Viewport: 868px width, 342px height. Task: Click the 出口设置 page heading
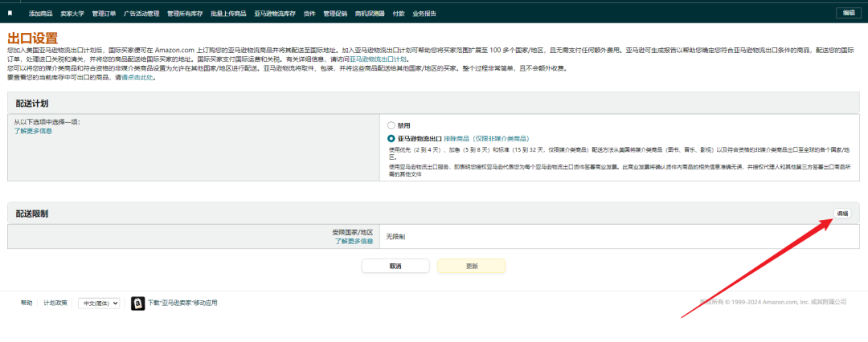[x=33, y=39]
